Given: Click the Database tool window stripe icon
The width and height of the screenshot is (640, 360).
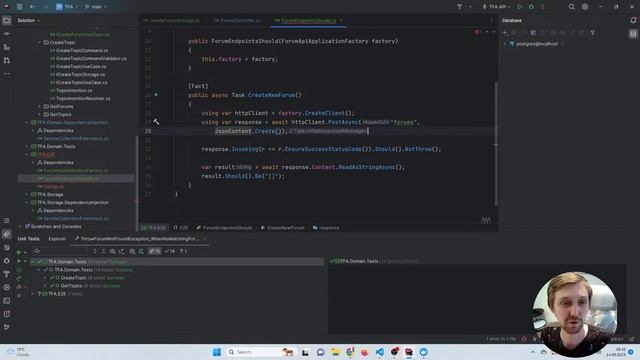Looking at the screenshot, I should 633,34.
